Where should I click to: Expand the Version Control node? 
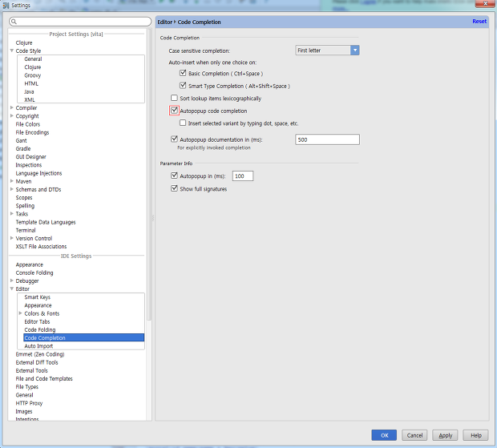(x=12, y=238)
